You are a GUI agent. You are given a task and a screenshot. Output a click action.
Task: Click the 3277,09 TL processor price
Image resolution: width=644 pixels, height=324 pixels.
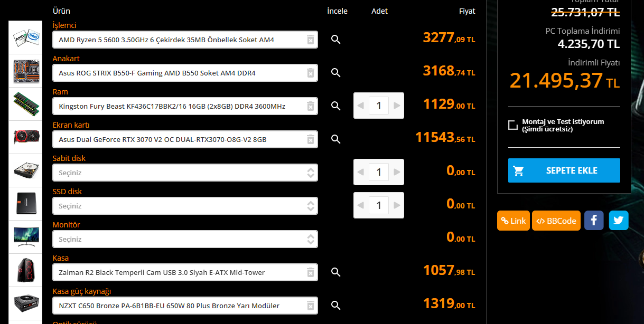(x=449, y=37)
